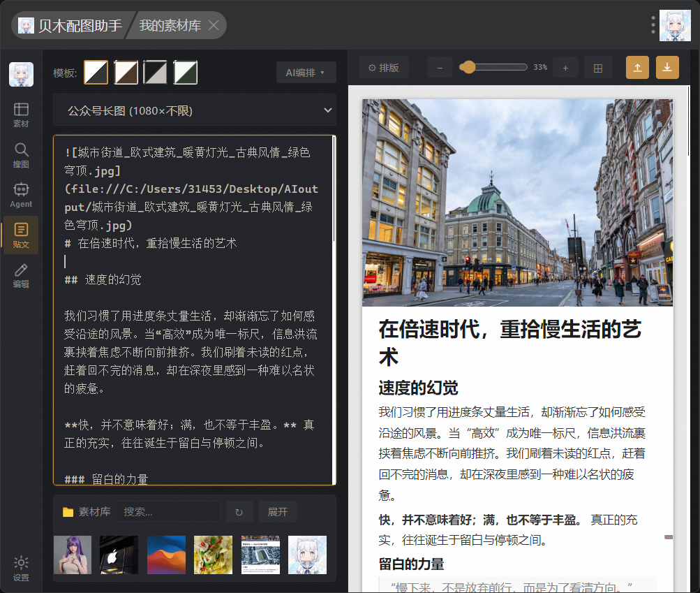Select the food dish thumbnail
Viewport: 700px width, 593px height.
point(213,555)
